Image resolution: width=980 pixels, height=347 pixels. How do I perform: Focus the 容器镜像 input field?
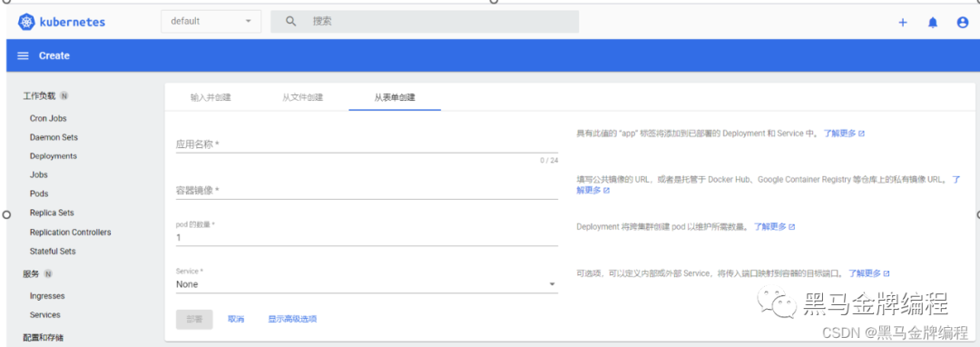pyautogui.click(x=367, y=191)
